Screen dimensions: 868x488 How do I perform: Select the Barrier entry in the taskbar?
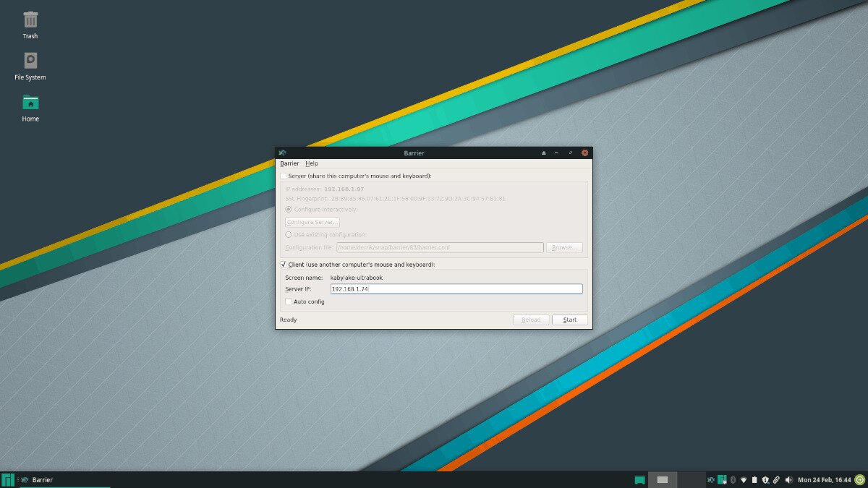(x=41, y=479)
